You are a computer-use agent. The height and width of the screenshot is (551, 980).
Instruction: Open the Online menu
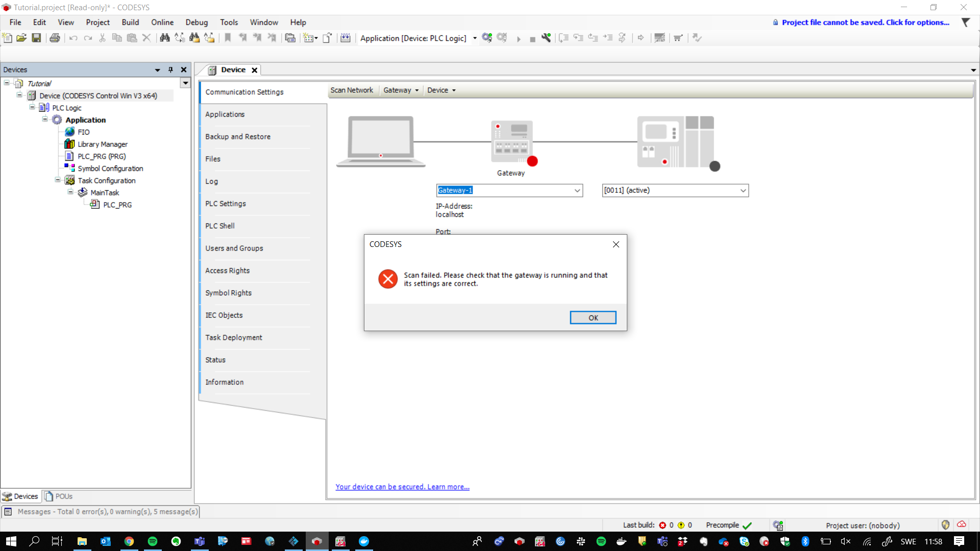click(x=162, y=22)
